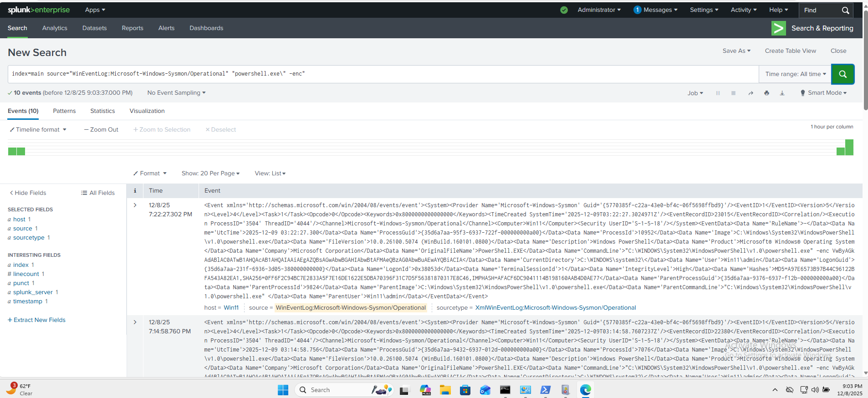Open Timeline format dropdown

pos(38,130)
